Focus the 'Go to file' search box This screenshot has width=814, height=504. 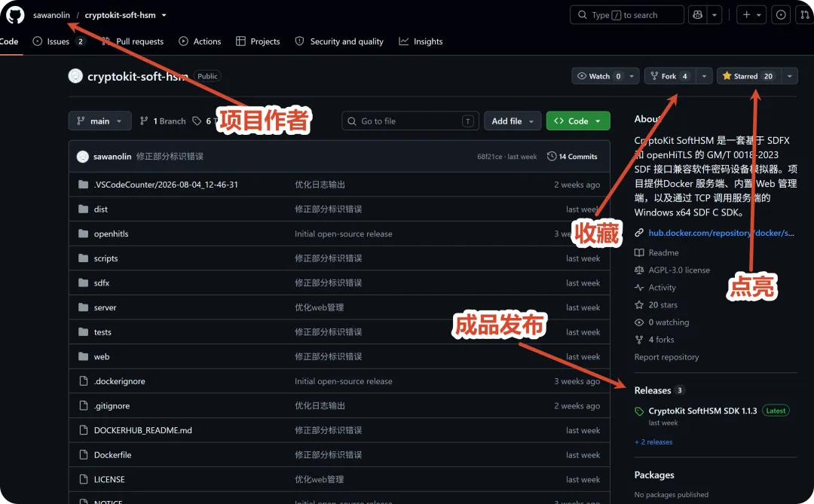click(x=410, y=121)
